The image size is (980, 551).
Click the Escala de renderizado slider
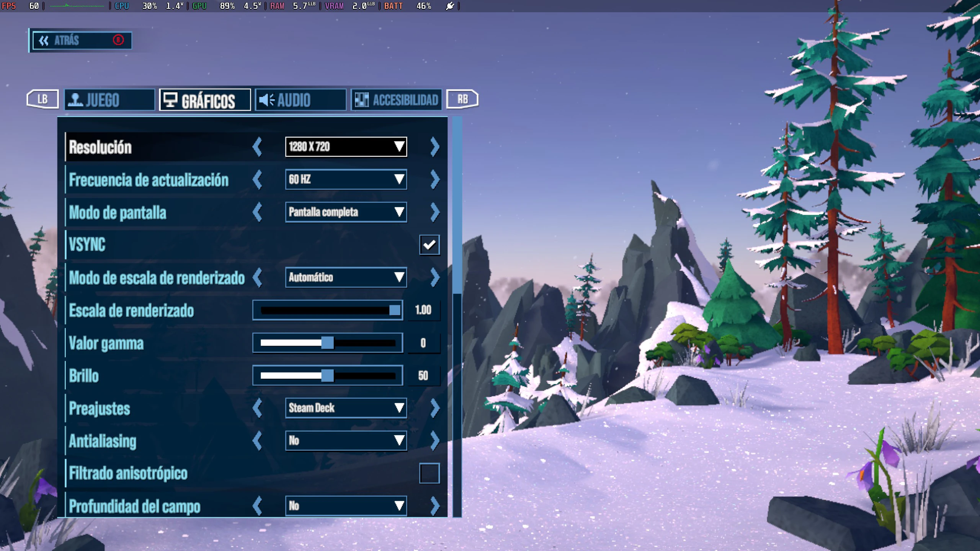click(x=328, y=310)
